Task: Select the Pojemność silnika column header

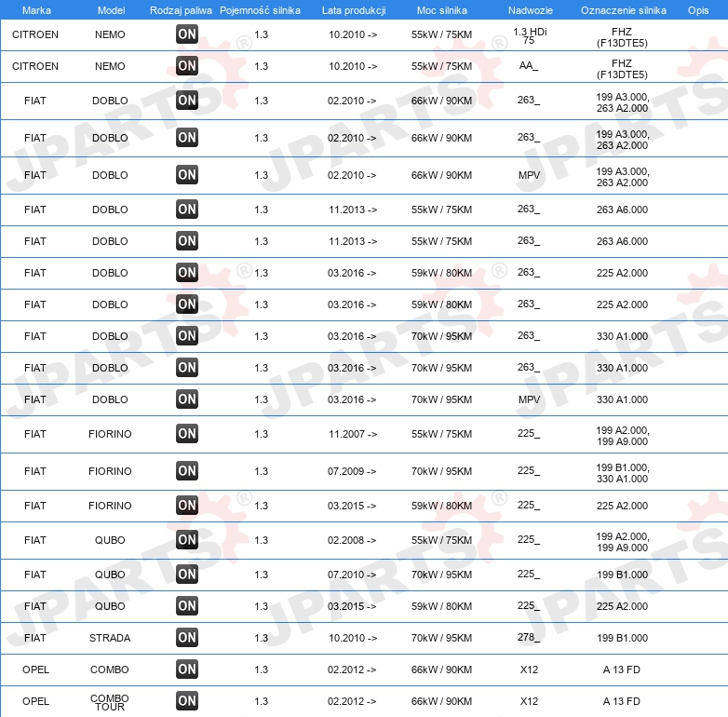Action: 260,10
